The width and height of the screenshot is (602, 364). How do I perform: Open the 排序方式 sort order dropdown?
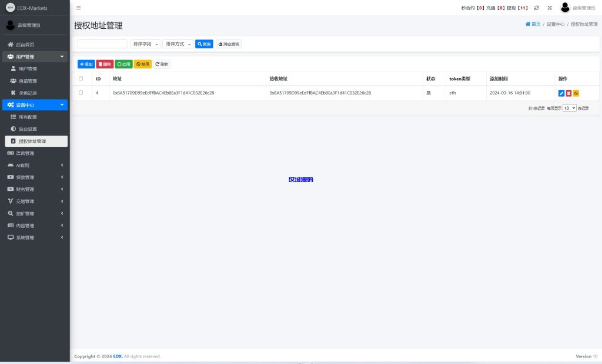click(x=178, y=44)
